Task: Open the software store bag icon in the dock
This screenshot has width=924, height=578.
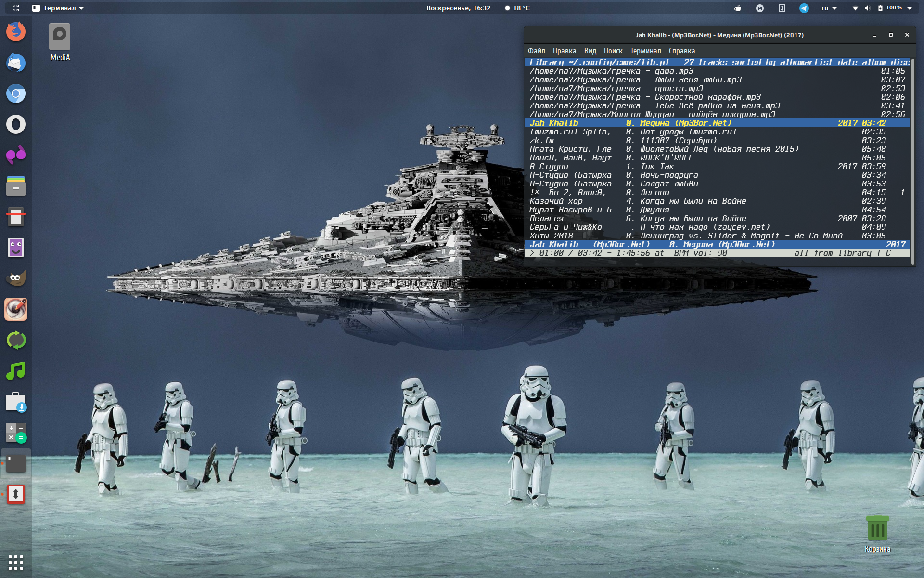Action: (16, 402)
